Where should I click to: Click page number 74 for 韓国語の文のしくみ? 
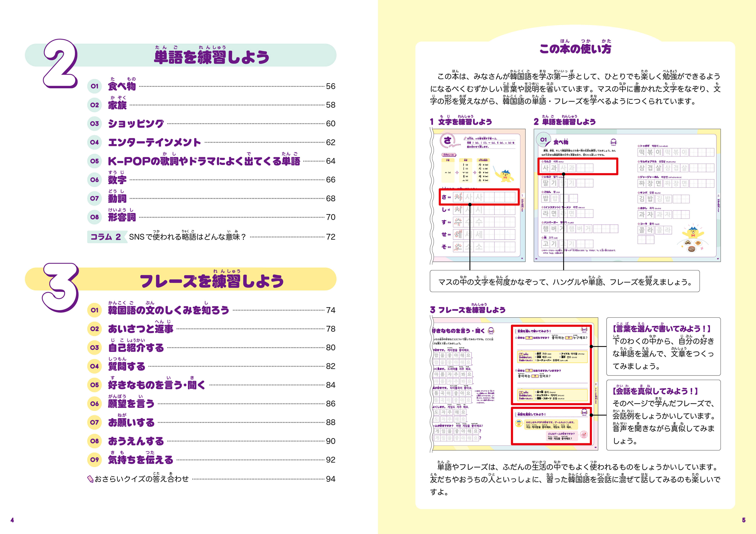(x=331, y=310)
